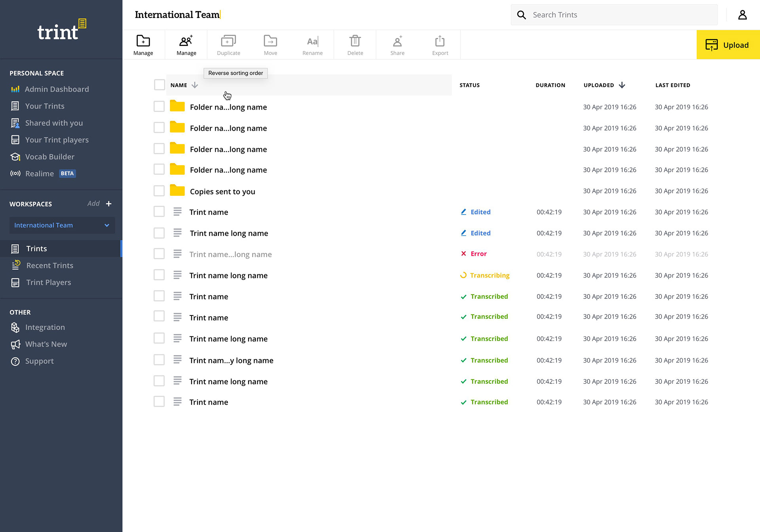The height and width of the screenshot is (532, 760).
Task: Select checkbox for the Error trint row
Action: coord(159,254)
